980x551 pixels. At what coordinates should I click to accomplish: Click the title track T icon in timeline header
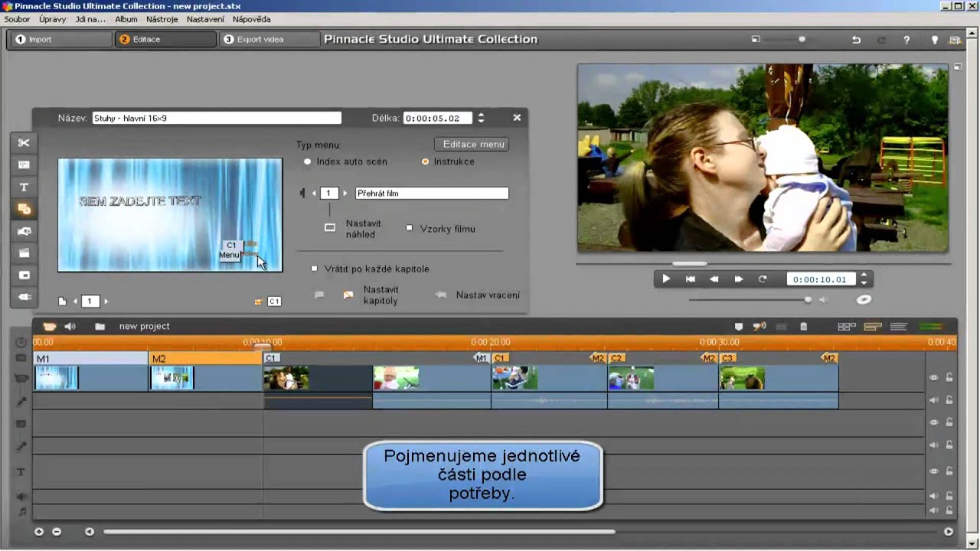pos(21,472)
